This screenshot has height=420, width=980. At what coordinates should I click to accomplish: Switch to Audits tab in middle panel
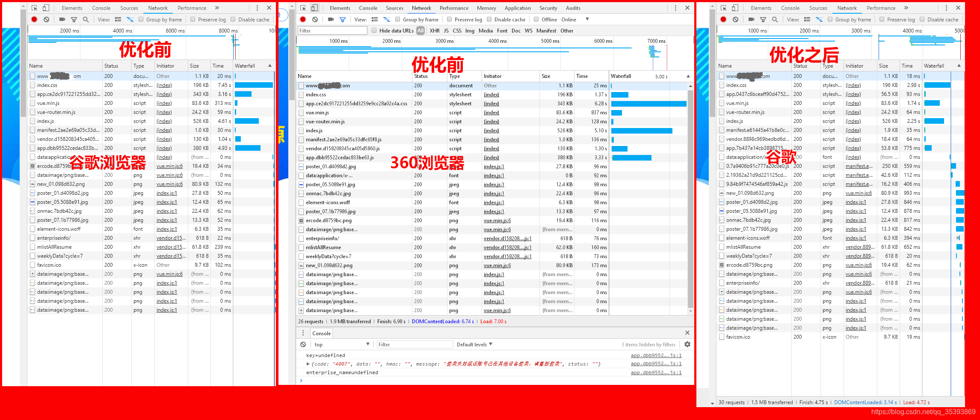pyautogui.click(x=573, y=8)
